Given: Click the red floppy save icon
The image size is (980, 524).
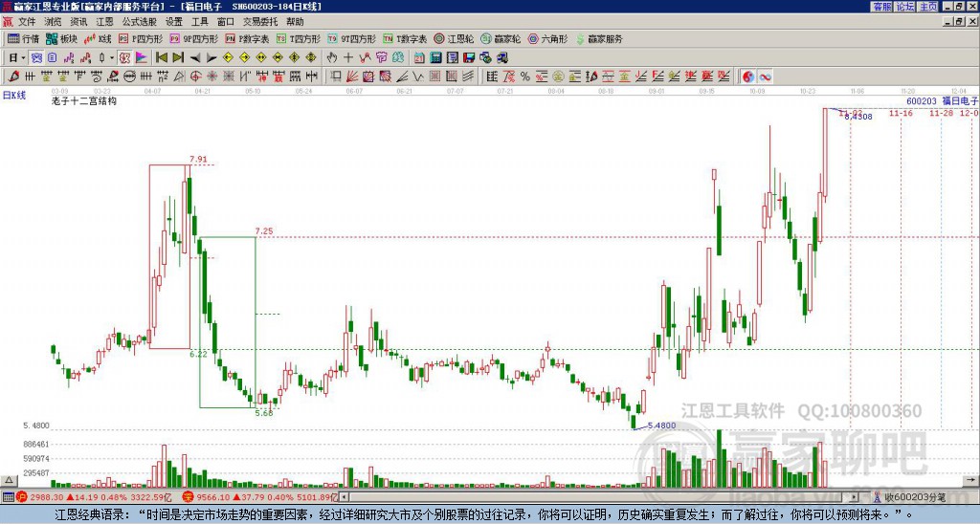Looking at the screenshot, I should pos(469,58).
